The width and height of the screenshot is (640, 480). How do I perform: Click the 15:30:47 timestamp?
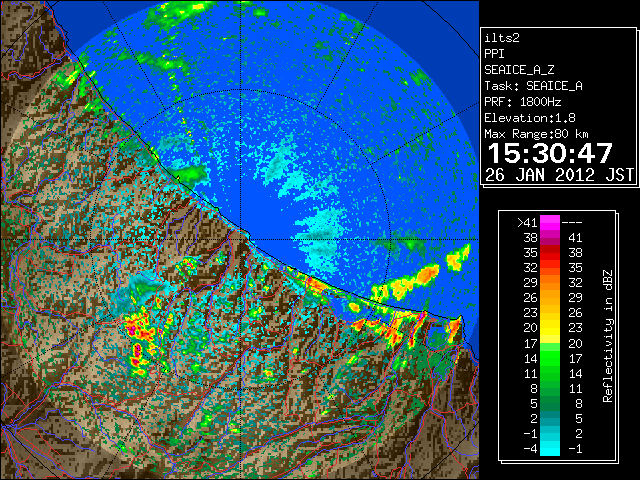tap(550, 153)
